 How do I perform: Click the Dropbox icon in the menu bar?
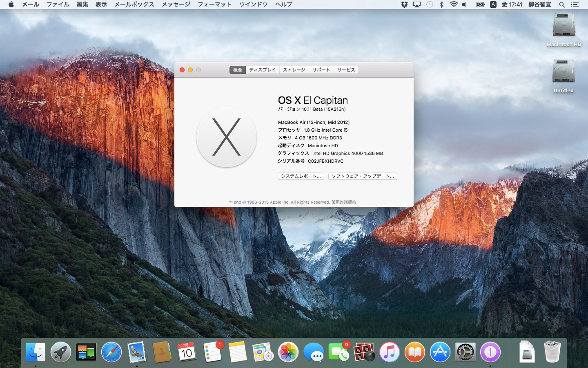pyautogui.click(x=404, y=5)
